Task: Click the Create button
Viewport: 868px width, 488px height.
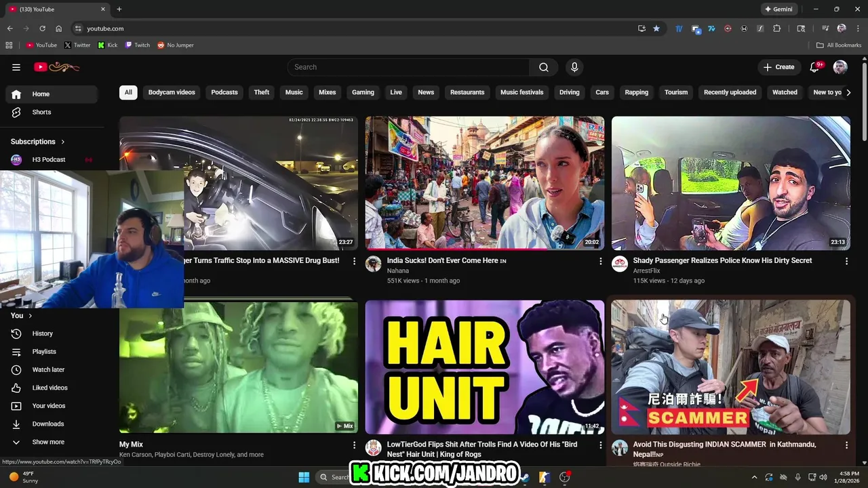Action: [x=778, y=67]
